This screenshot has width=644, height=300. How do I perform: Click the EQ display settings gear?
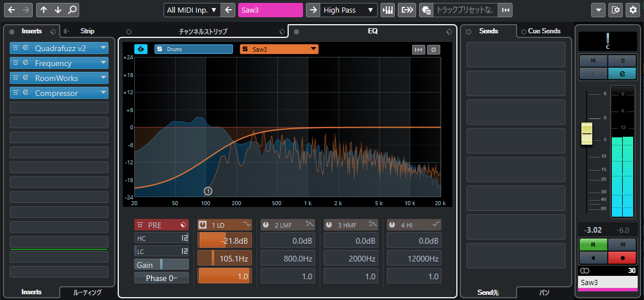pyautogui.click(x=433, y=49)
